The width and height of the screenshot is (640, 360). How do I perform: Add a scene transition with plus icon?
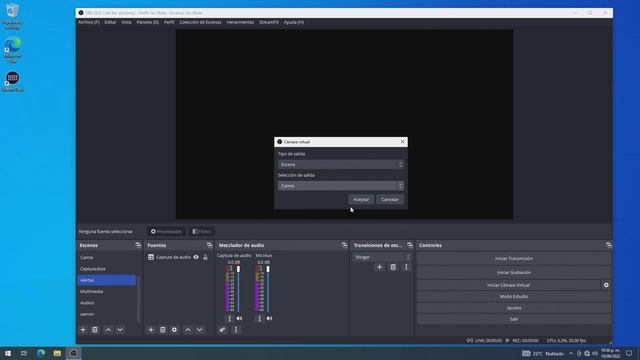click(x=379, y=267)
